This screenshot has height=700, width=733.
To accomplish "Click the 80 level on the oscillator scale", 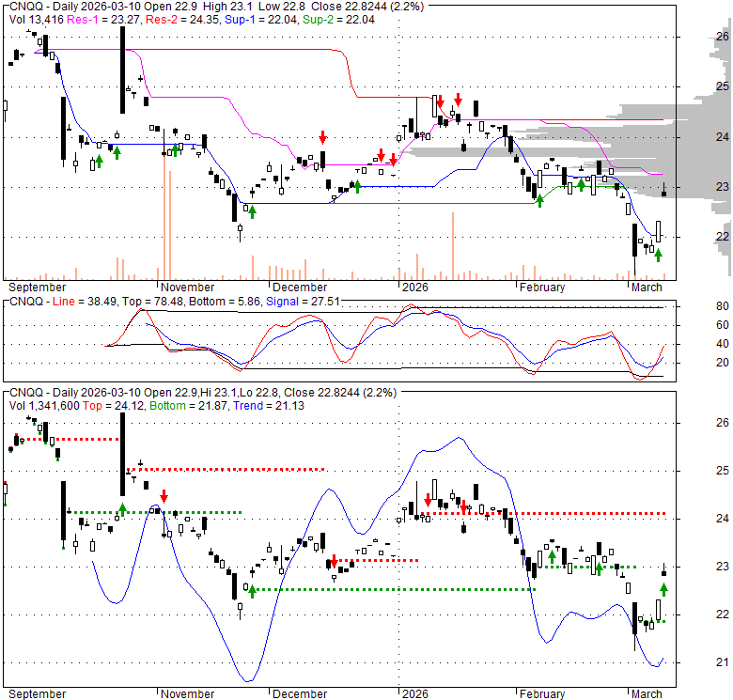I will tap(697, 306).
